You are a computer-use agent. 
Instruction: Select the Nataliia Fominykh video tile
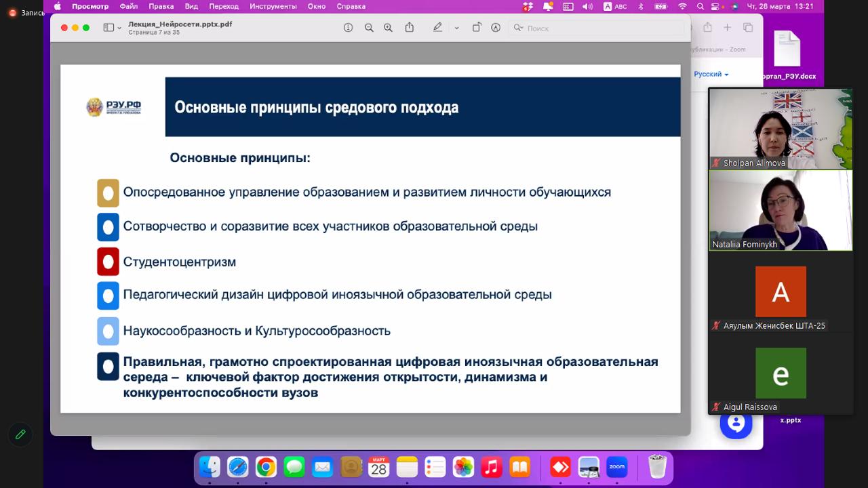(781, 210)
